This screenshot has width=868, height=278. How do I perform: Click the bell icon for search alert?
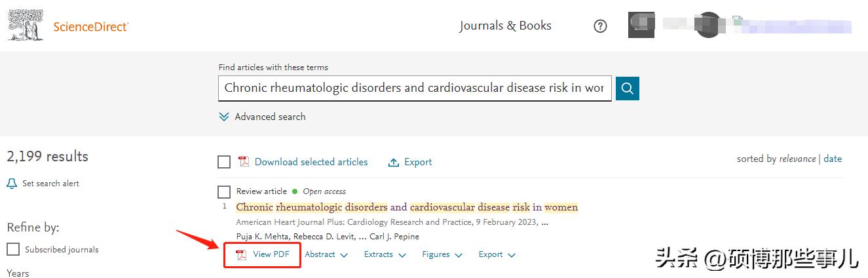[x=12, y=184]
